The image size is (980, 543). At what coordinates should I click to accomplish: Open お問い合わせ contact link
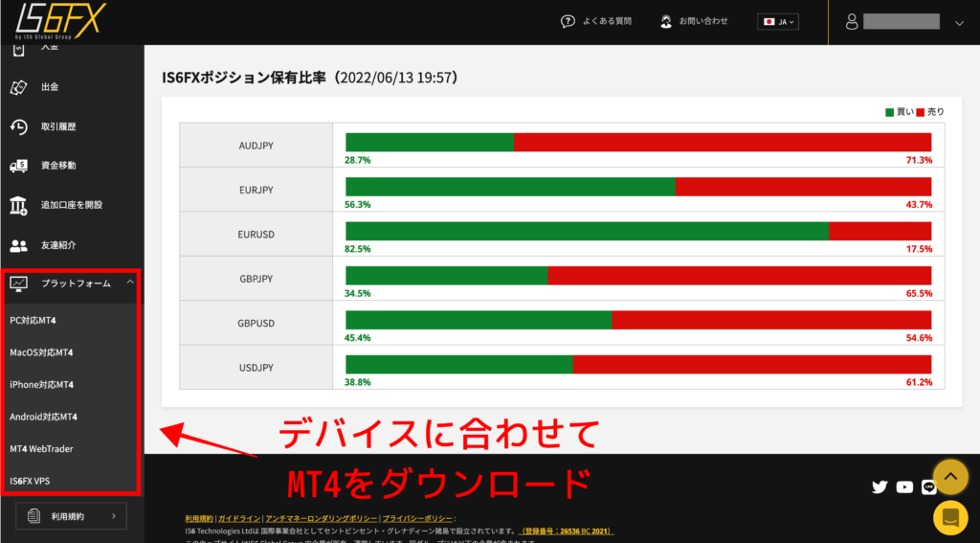point(703,21)
